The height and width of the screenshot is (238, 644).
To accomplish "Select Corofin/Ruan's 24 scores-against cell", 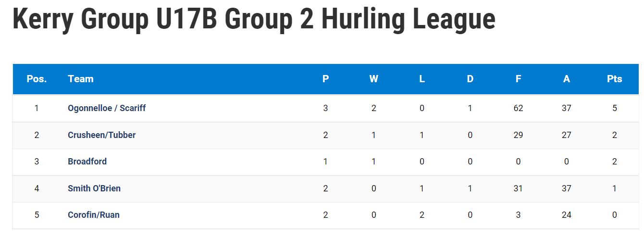I will click(x=567, y=215).
